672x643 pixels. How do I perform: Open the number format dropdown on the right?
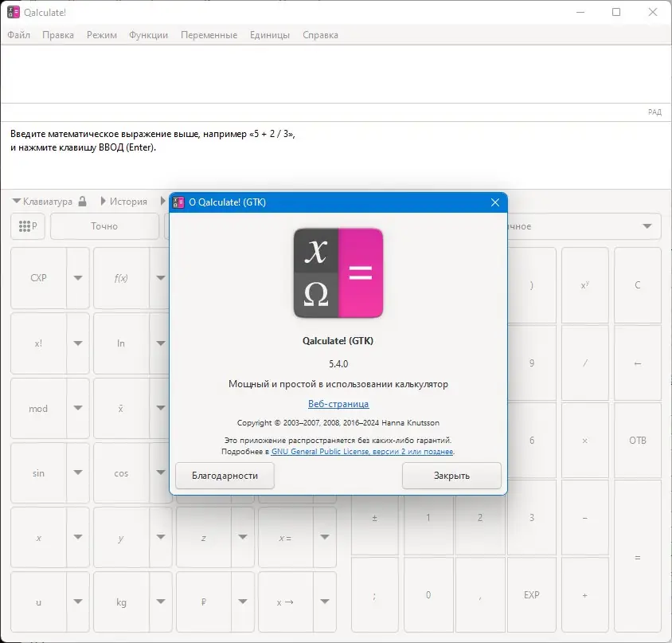[647, 226]
